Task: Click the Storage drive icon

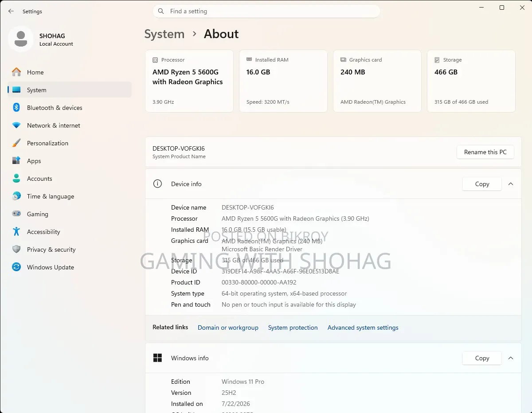Action: click(437, 60)
